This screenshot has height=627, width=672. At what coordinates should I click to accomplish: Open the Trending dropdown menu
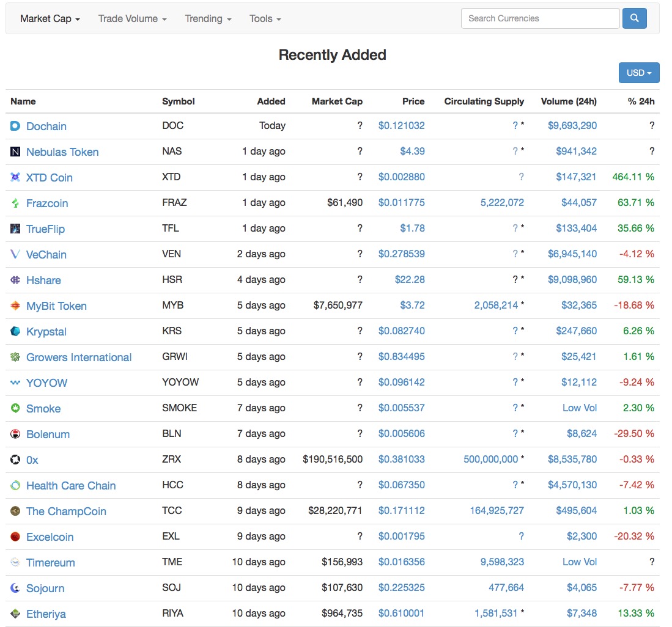click(209, 19)
